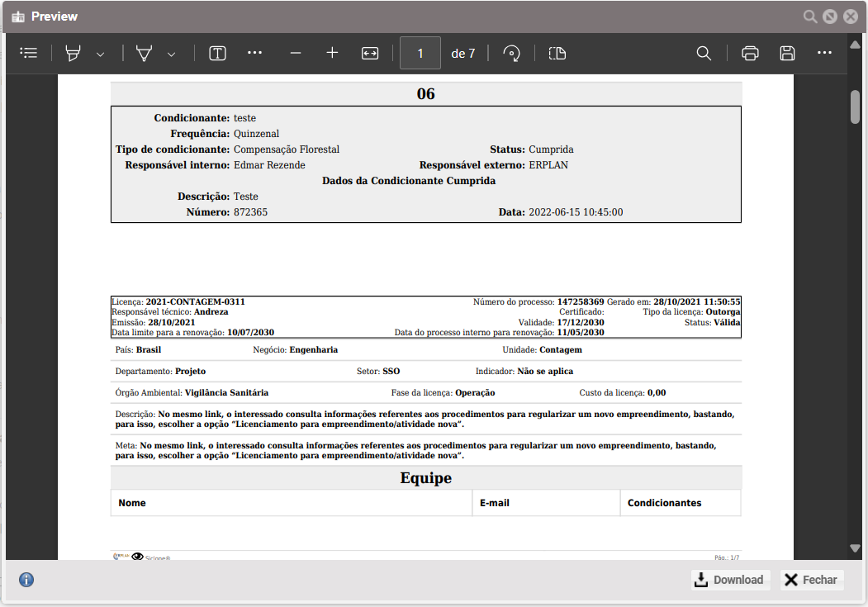This screenshot has height=607, width=868.
Task: Switch page view layout icon
Action: click(557, 53)
